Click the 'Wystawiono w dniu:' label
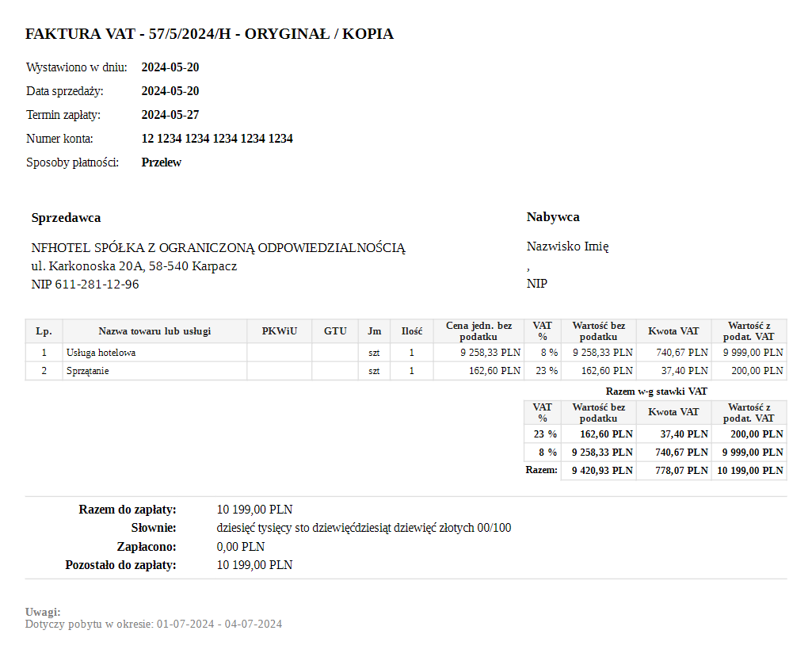The width and height of the screenshot is (812, 657). pyautogui.click(x=77, y=67)
